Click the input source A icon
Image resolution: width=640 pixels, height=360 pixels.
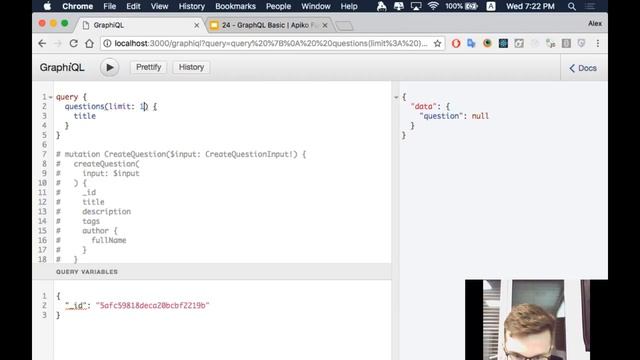(x=491, y=6)
